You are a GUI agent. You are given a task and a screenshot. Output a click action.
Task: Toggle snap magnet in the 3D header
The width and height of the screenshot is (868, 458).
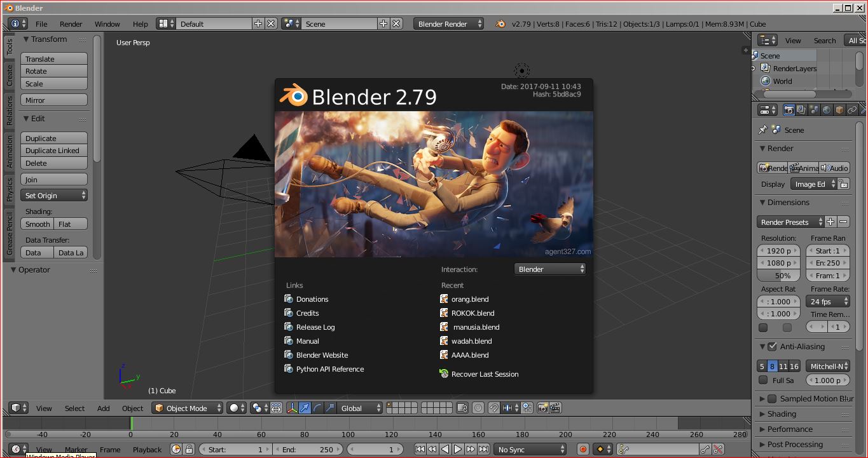pyautogui.click(x=493, y=408)
